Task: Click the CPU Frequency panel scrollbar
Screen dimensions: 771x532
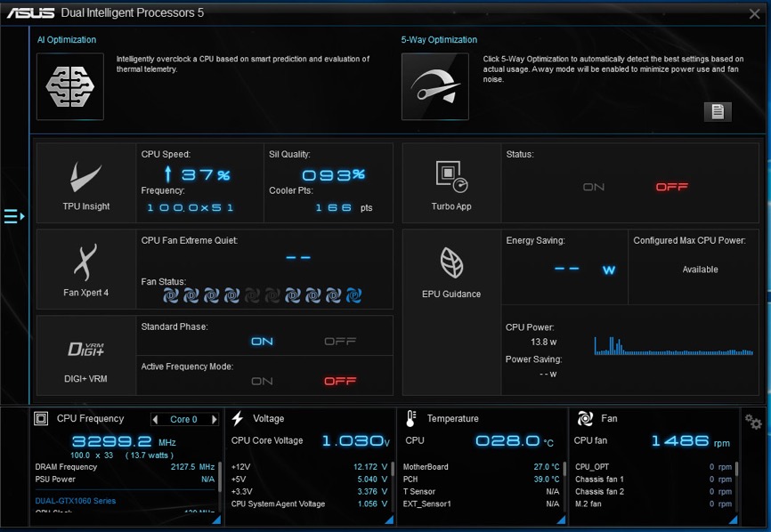Action: click(x=219, y=477)
